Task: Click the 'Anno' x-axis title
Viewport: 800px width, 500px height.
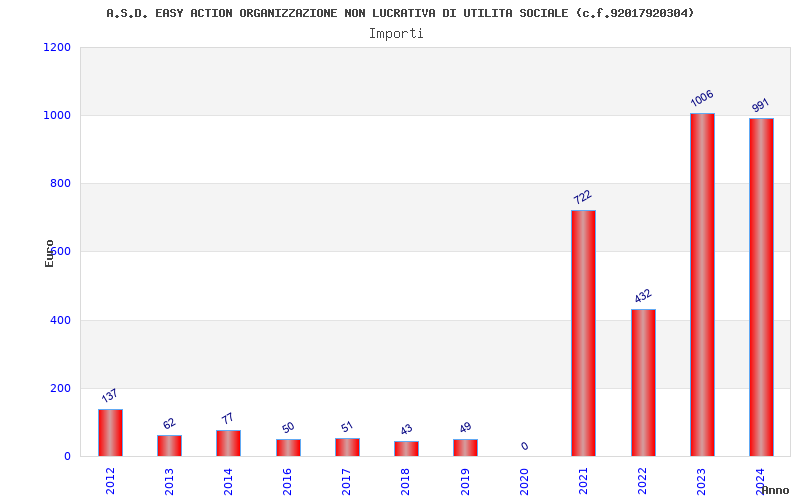Action: pyautogui.click(x=775, y=490)
